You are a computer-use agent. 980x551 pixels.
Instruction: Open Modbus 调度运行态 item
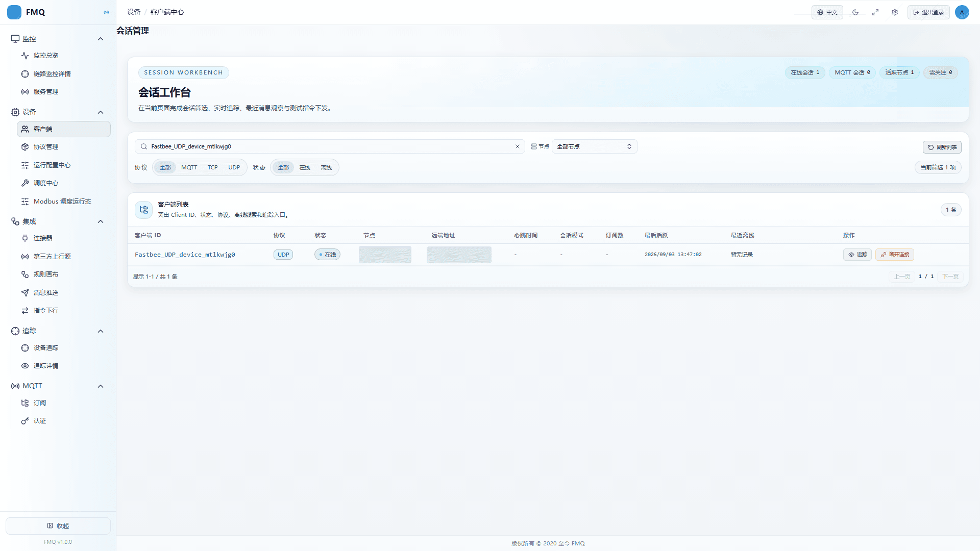tap(64, 202)
